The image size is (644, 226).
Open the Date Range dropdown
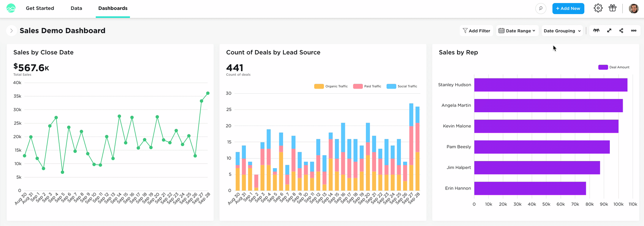[x=517, y=31]
